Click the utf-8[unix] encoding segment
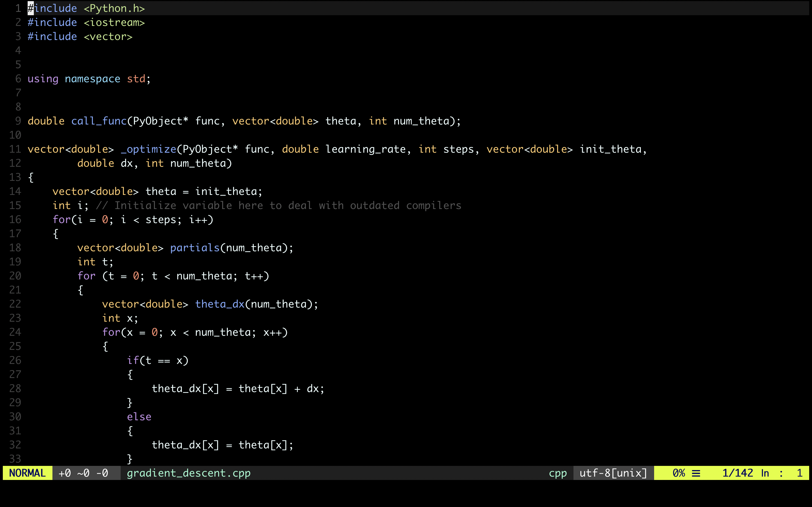Image resolution: width=812 pixels, height=507 pixels. pyautogui.click(x=613, y=473)
